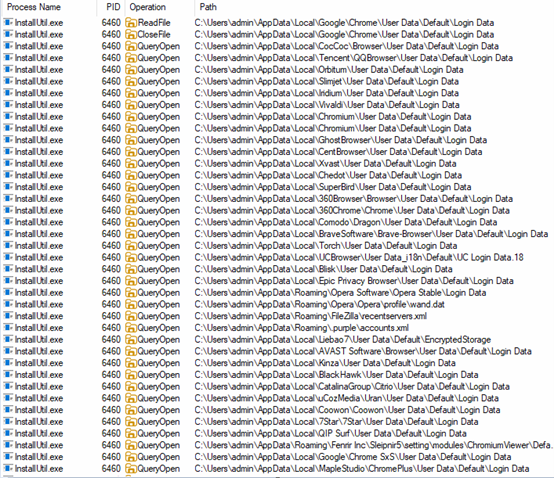
Task: Click the process icon on the ReadFile row
Action: [x=8, y=23]
